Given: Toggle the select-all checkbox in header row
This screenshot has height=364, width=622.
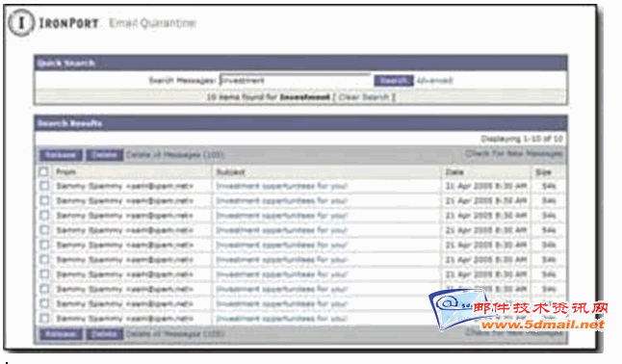Looking at the screenshot, I should [x=43, y=171].
